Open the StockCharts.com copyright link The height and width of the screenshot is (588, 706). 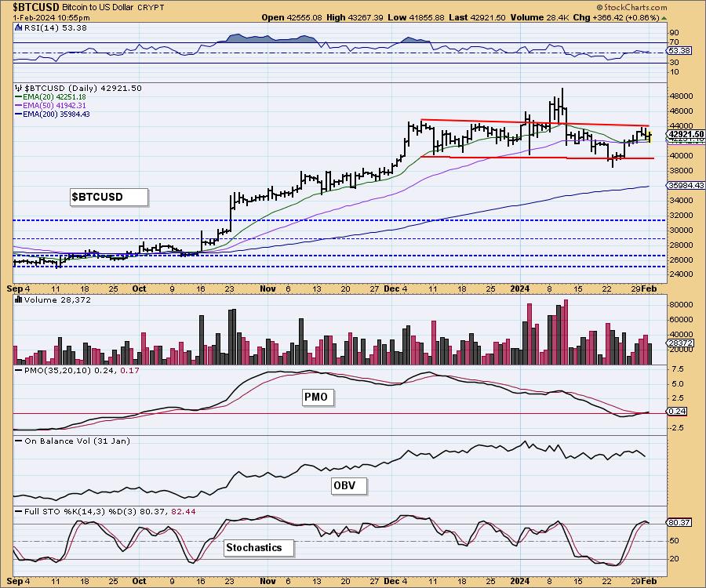(631, 7)
